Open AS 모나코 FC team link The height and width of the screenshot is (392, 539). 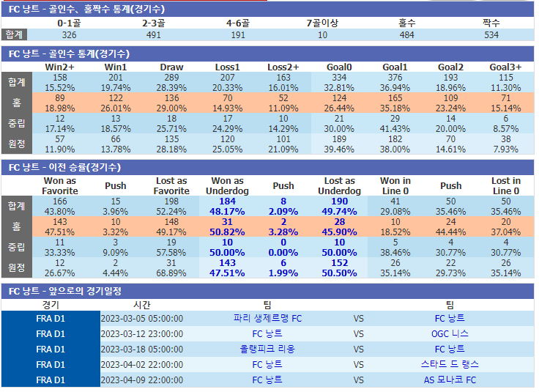450,380
